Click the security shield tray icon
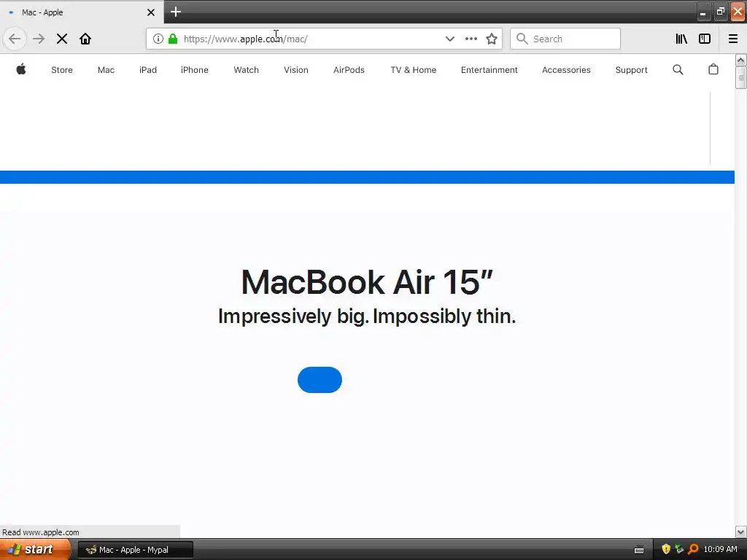Screen dimensions: 747x560 [666, 550]
